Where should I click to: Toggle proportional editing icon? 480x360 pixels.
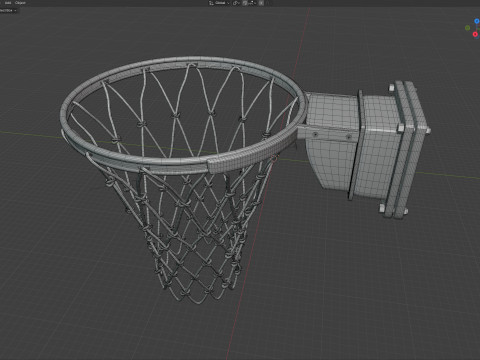pos(261,3)
